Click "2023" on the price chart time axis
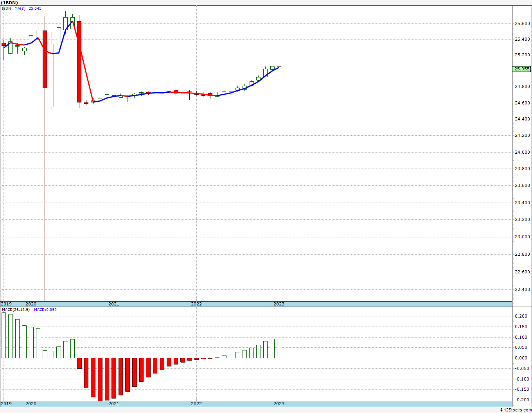532x413 pixels. [279, 304]
